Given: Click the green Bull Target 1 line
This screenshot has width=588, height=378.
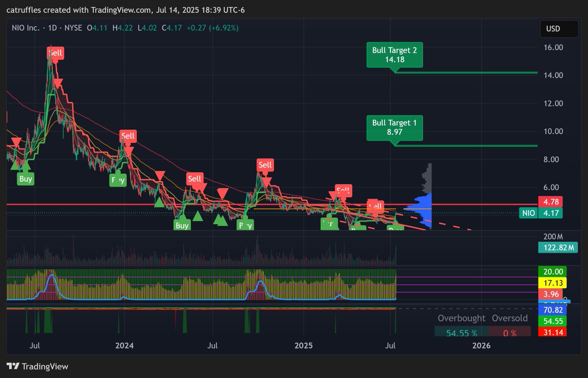Looking at the screenshot, I should point(466,146).
